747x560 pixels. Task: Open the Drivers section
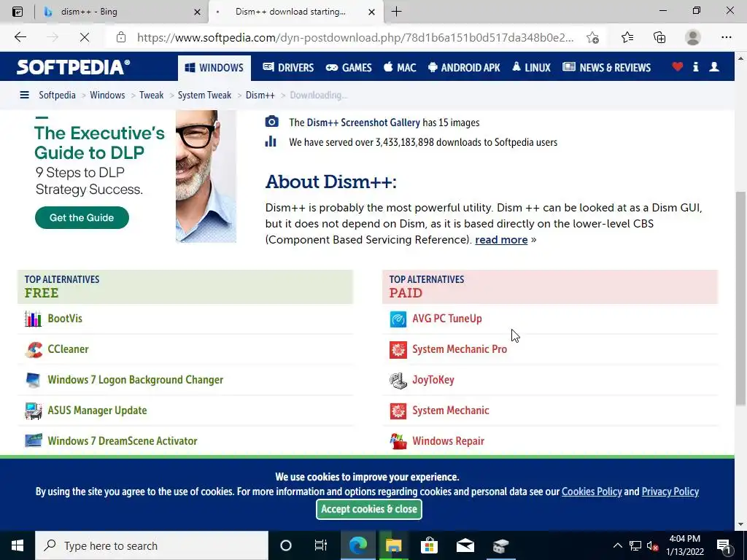tap(288, 68)
